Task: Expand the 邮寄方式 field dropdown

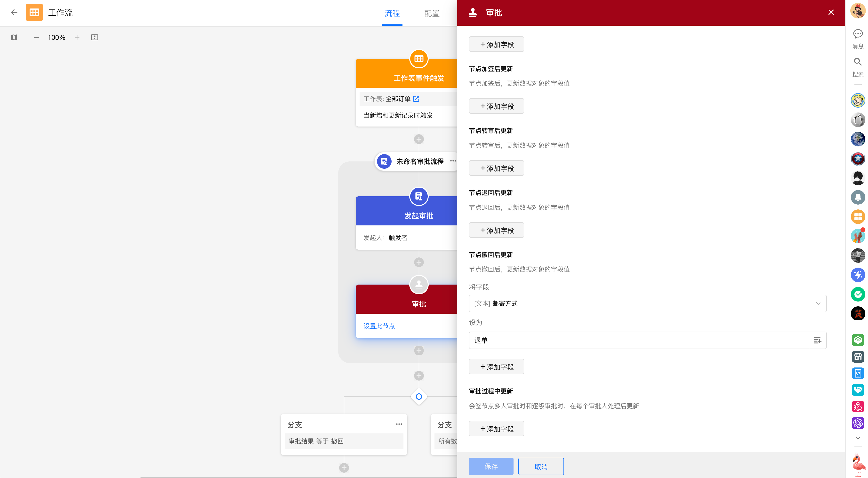Action: click(818, 303)
